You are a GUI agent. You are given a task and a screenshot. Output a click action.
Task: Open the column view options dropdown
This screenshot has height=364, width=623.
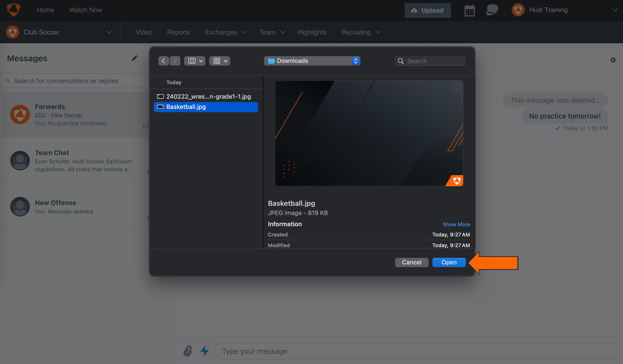[x=195, y=61]
